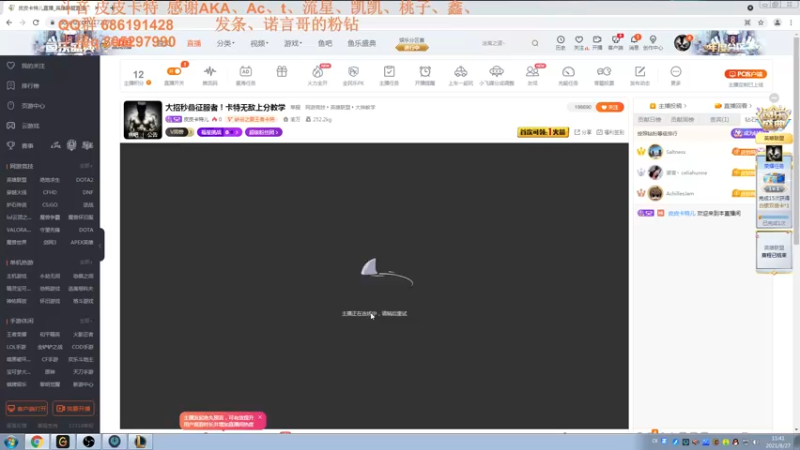This screenshot has width=800, height=450.
Task: Open Chrome from the Windows taskbar
Action: coord(37,441)
